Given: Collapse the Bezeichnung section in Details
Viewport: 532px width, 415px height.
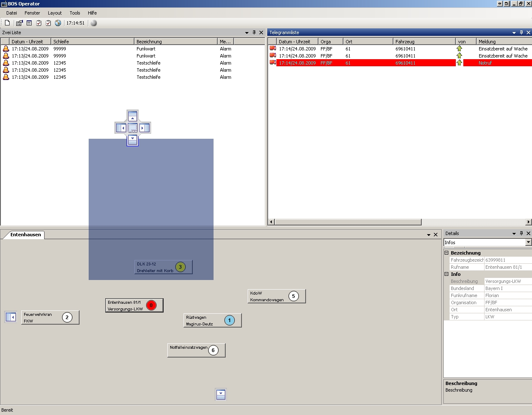Looking at the screenshot, I should 447,253.
